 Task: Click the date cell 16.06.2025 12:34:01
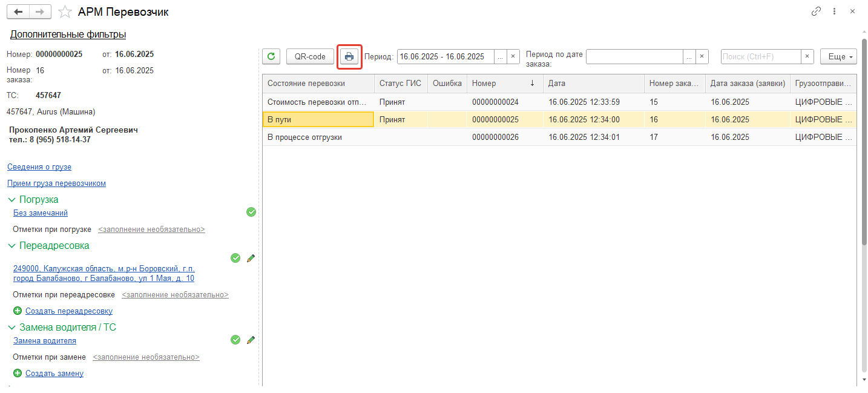click(x=594, y=137)
